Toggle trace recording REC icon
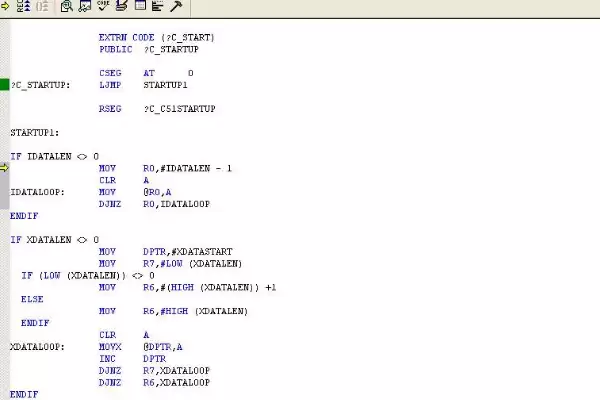 (x=23, y=6)
